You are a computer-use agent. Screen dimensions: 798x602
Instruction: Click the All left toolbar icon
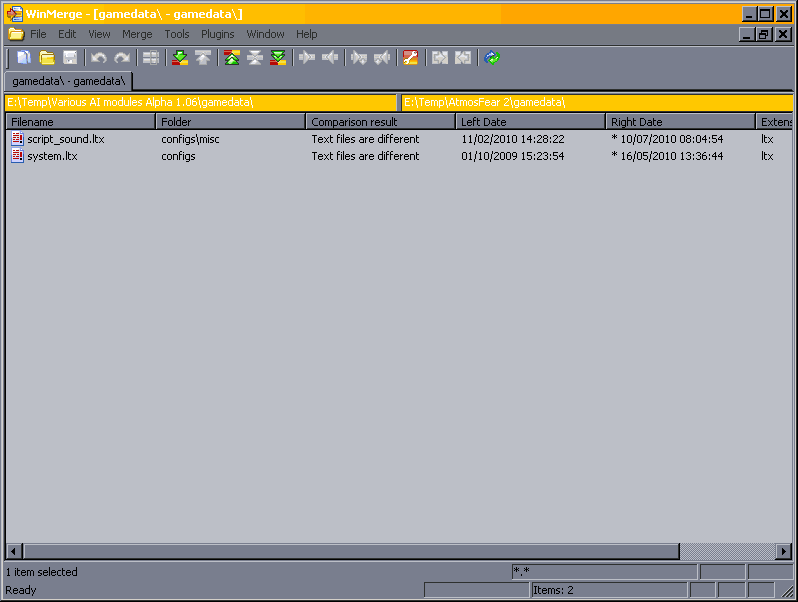[x=463, y=58]
